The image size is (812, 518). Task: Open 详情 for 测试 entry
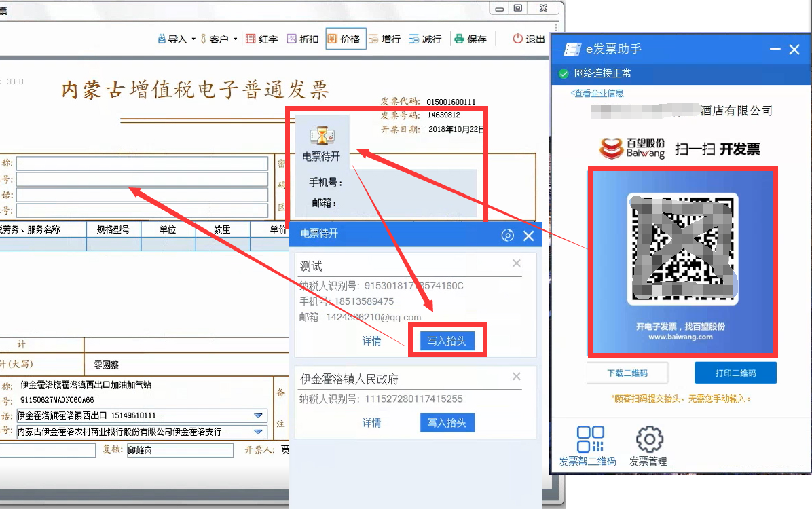coord(371,341)
